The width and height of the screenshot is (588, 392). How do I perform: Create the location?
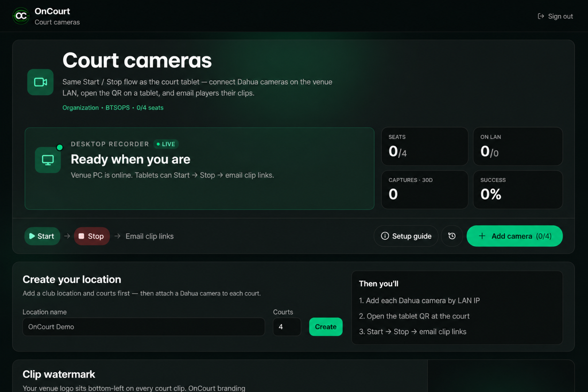point(326,327)
